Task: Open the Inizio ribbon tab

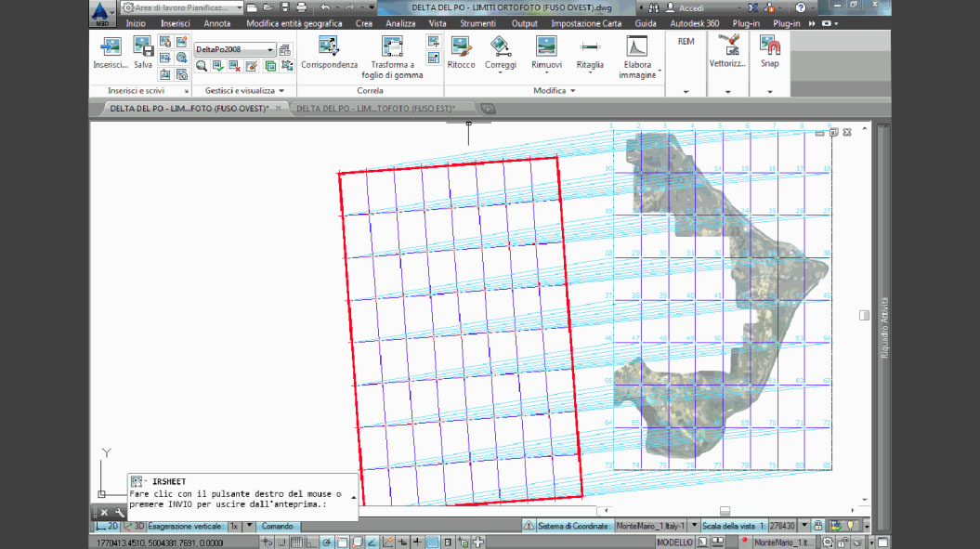Action: (x=136, y=23)
